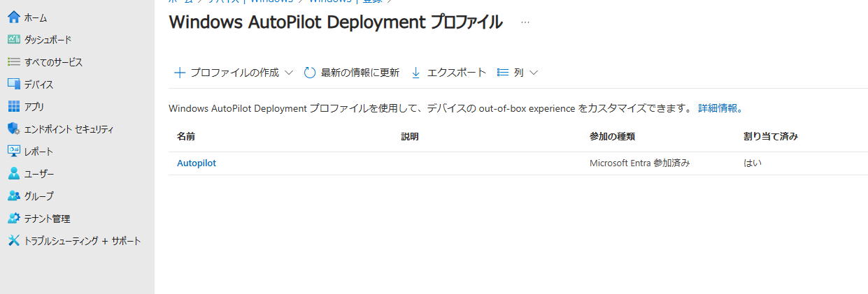Click the Tenant administration gear icon
This screenshot has width=868, height=294.
click(x=14, y=218)
